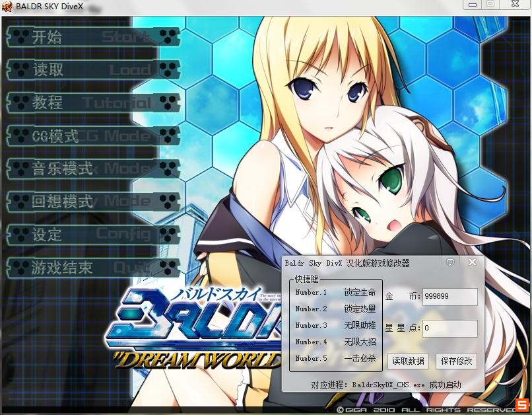Click the orange S icon at bottom-right corner
The width and height of the screenshot is (532, 415).
(x=523, y=406)
